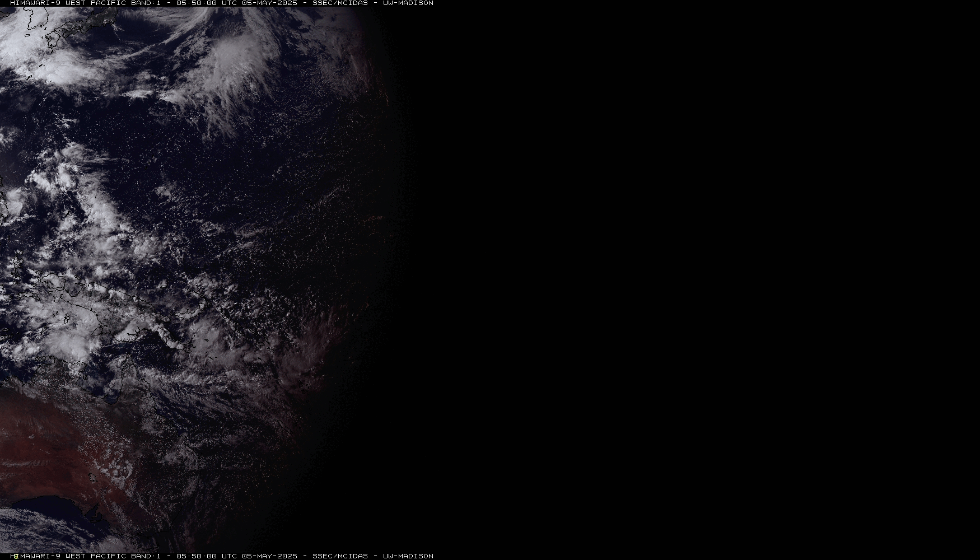
Task: Click "05:50:00 UTC 05-MAY-2025" timestamp in bottom caption
Action: 237,556
